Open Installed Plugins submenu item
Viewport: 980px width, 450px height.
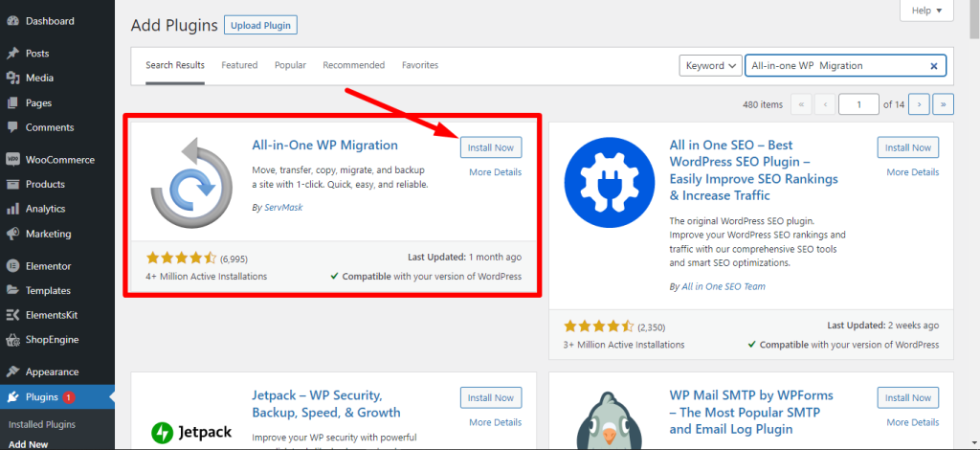(x=42, y=424)
